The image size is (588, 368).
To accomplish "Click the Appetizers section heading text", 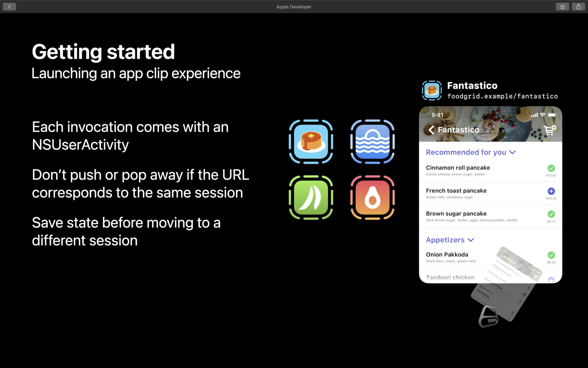I will pos(445,240).
